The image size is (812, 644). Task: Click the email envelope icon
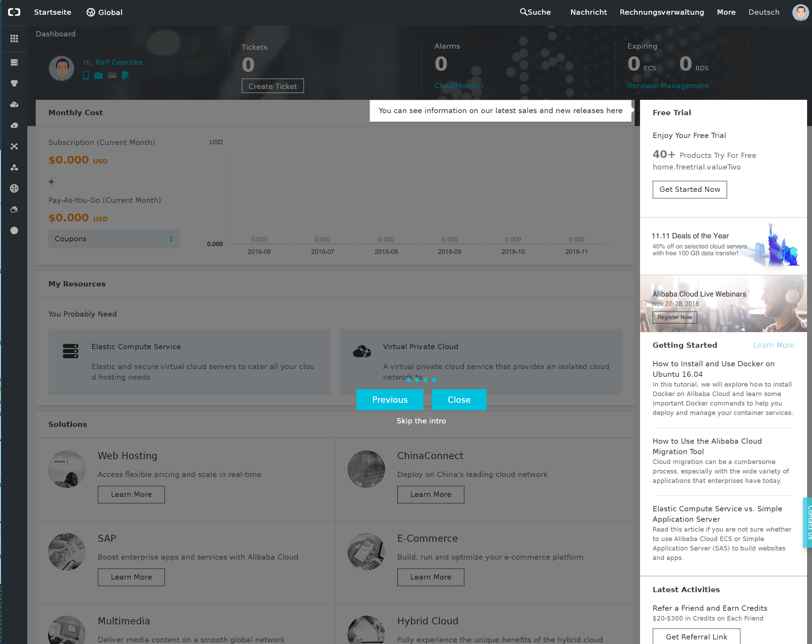[98, 76]
